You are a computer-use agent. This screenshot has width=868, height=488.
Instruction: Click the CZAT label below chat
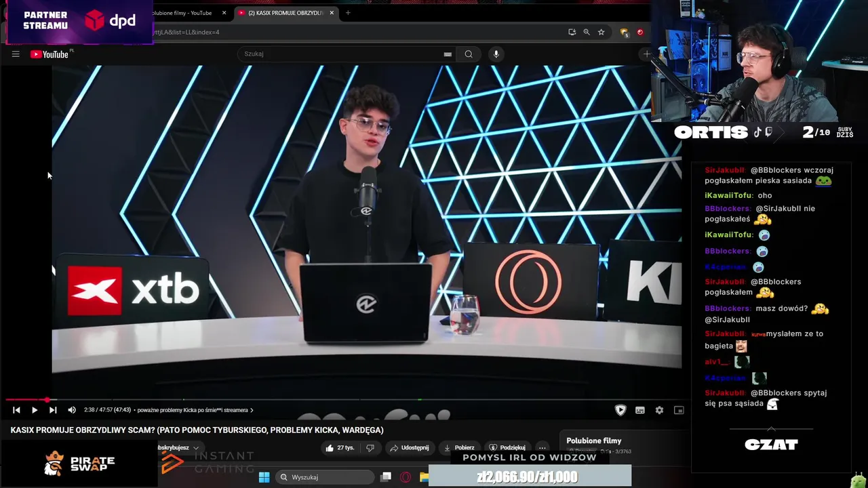pos(771,445)
